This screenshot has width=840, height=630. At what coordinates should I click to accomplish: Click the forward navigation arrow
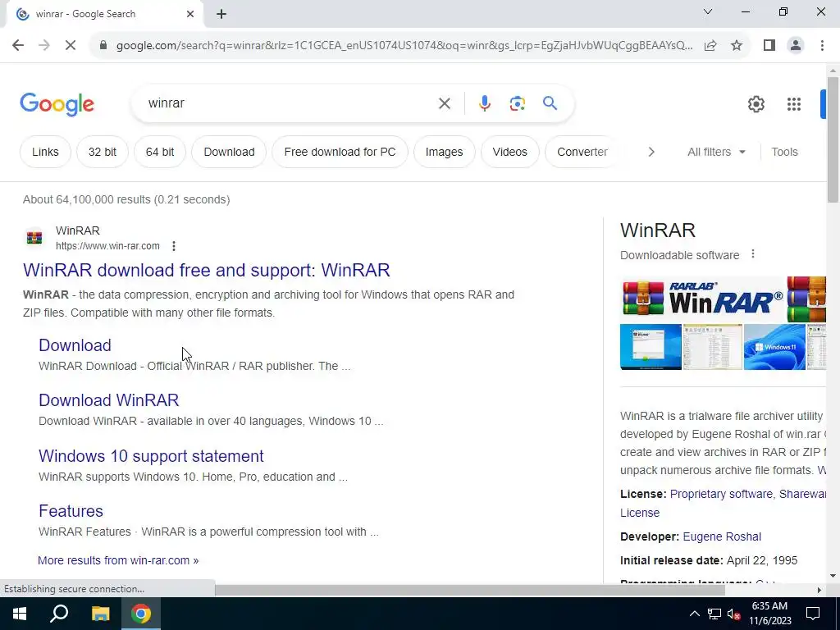[x=44, y=46]
